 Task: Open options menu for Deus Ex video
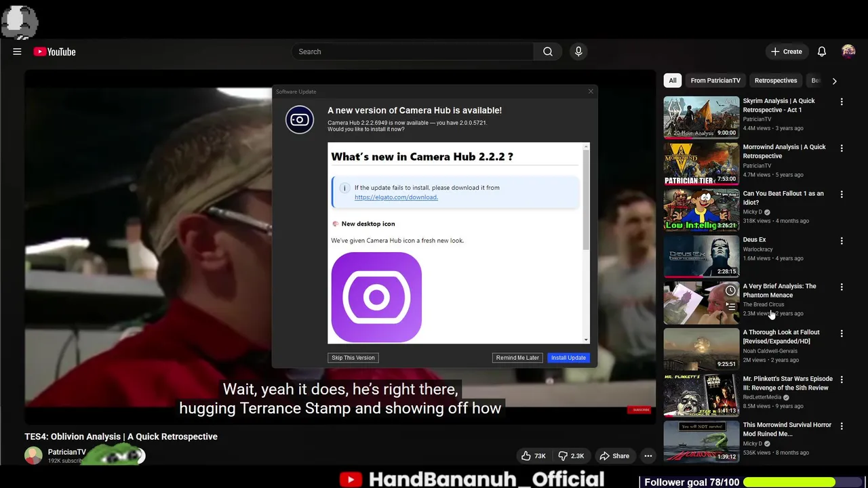[x=842, y=241]
